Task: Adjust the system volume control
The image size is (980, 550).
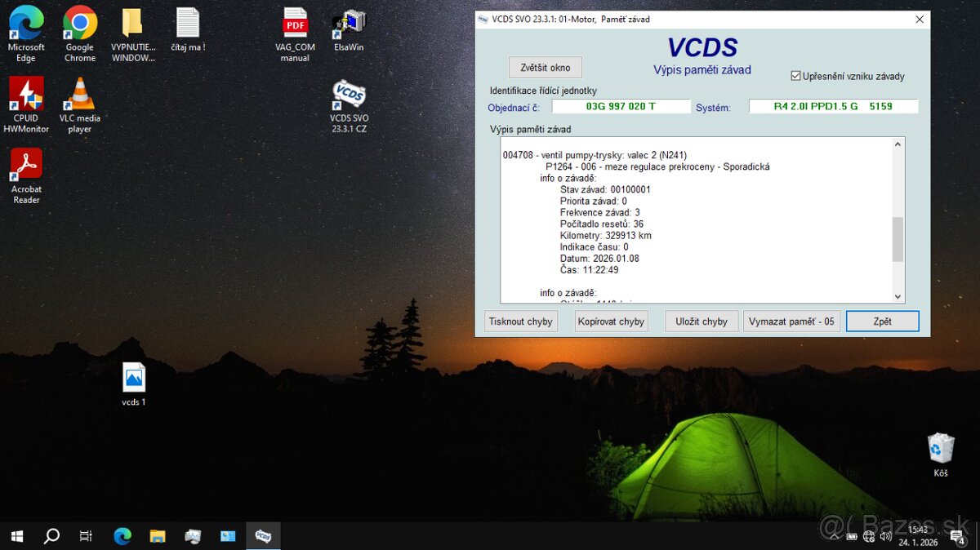Action: click(x=886, y=536)
